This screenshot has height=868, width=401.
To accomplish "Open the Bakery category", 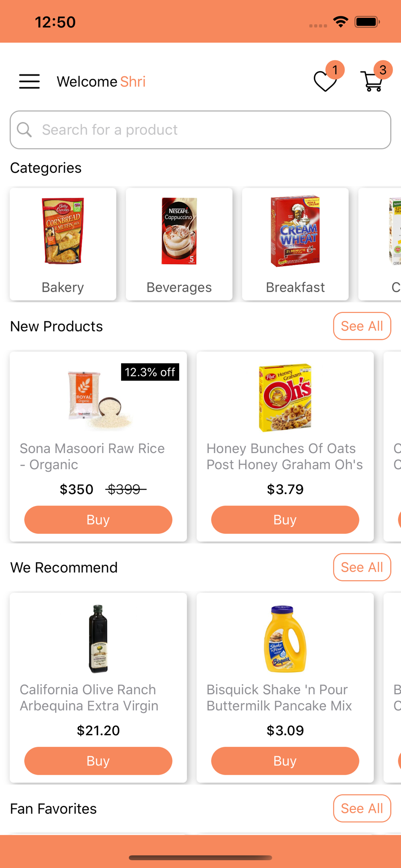I will pyautogui.click(x=63, y=244).
